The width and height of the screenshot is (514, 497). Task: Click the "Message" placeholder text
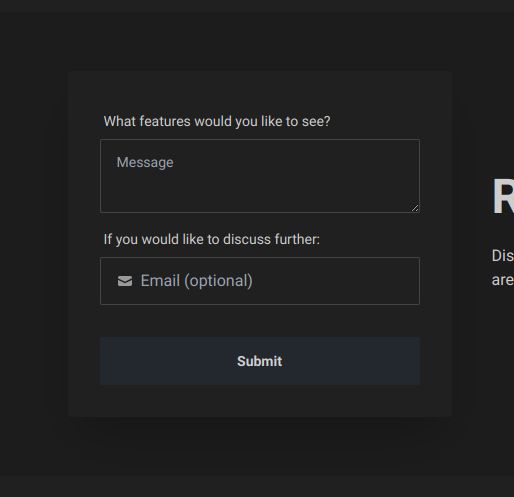click(x=145, y=163)
